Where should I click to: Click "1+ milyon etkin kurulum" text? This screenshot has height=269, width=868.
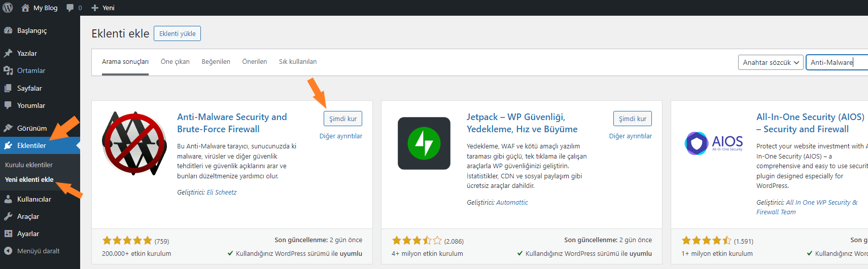(x=717, y=254)
